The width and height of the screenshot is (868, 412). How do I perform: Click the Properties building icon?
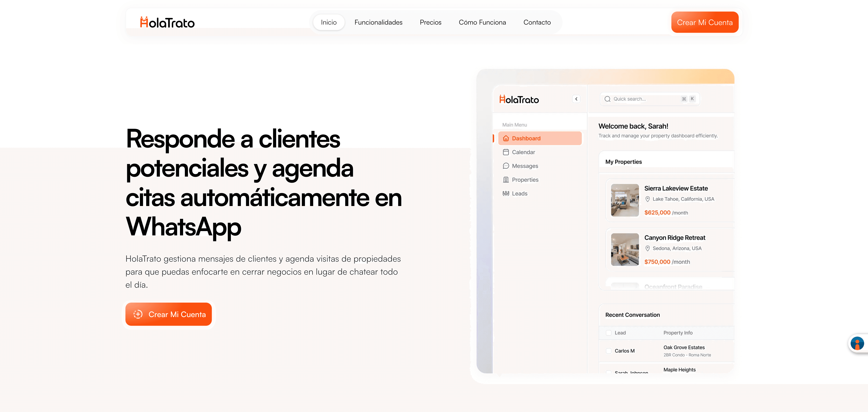coord(506,180)
